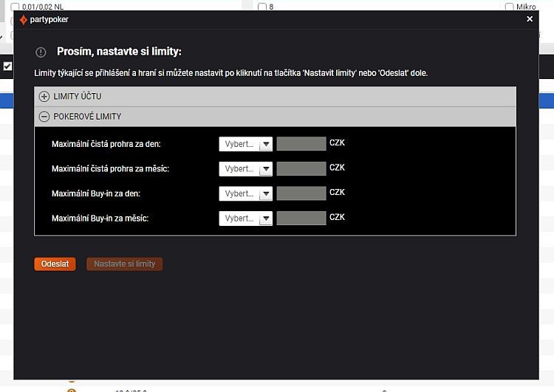Toggle the checked box at the left edge

(7, 66)
